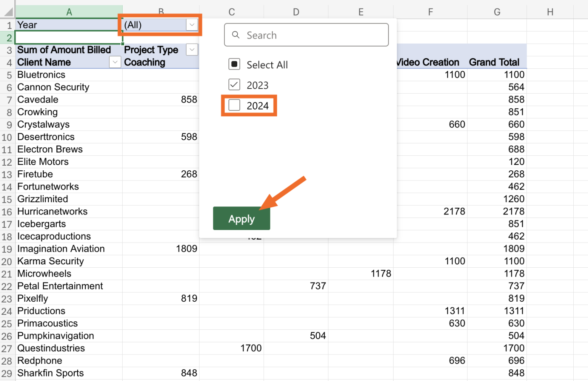Open the Client Name filter dropdown
The width and height of the screenshot is (588, 381).
(x=115, y=62)
